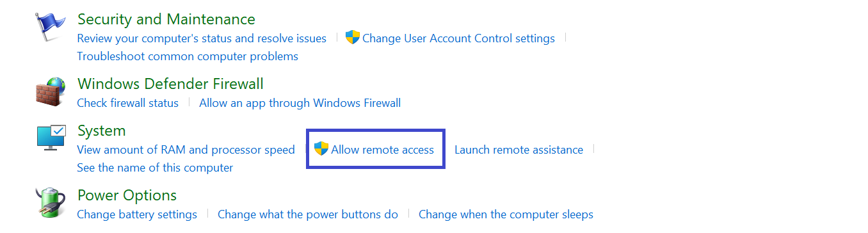The image size is (868, 233).
Task: Click the Windows Defender Firewall brick wall icon
Action: 51,92
